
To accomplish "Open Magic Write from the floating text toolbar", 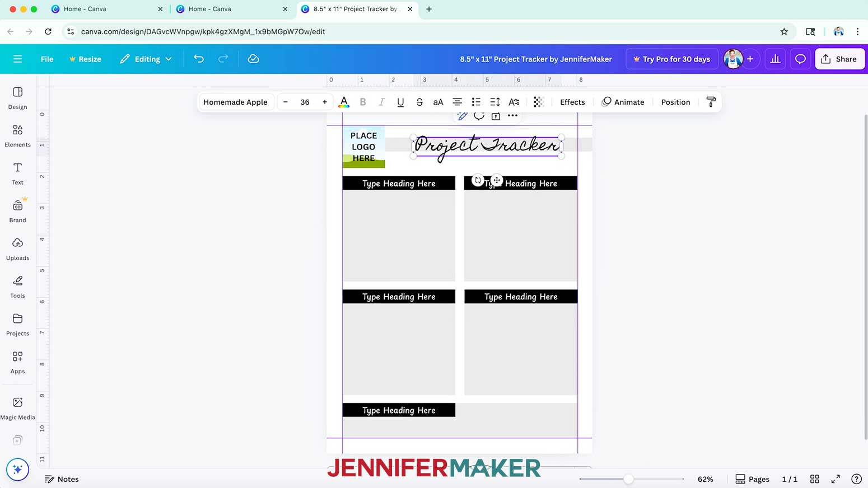I will pos(462,116).
